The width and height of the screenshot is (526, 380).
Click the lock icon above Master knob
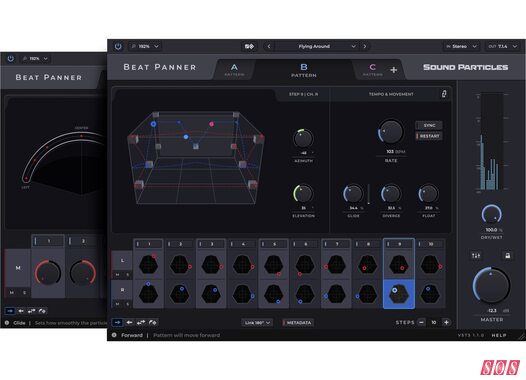coord(508,256)
